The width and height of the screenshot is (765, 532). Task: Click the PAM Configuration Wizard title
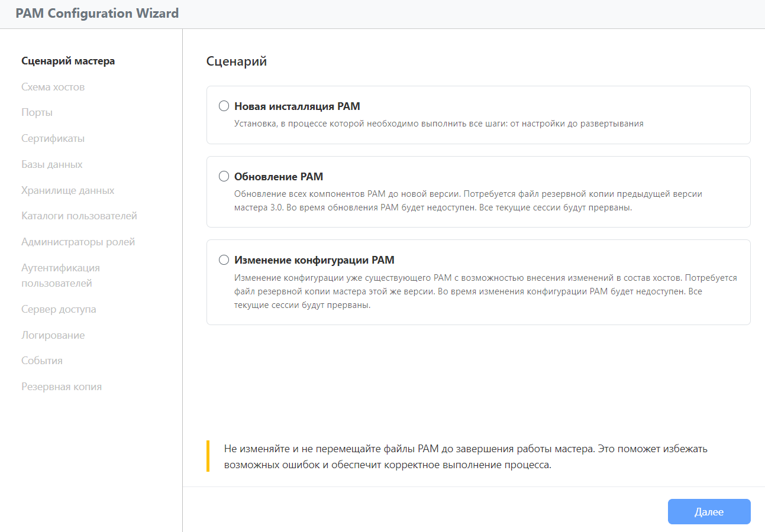tap(97, 13)
